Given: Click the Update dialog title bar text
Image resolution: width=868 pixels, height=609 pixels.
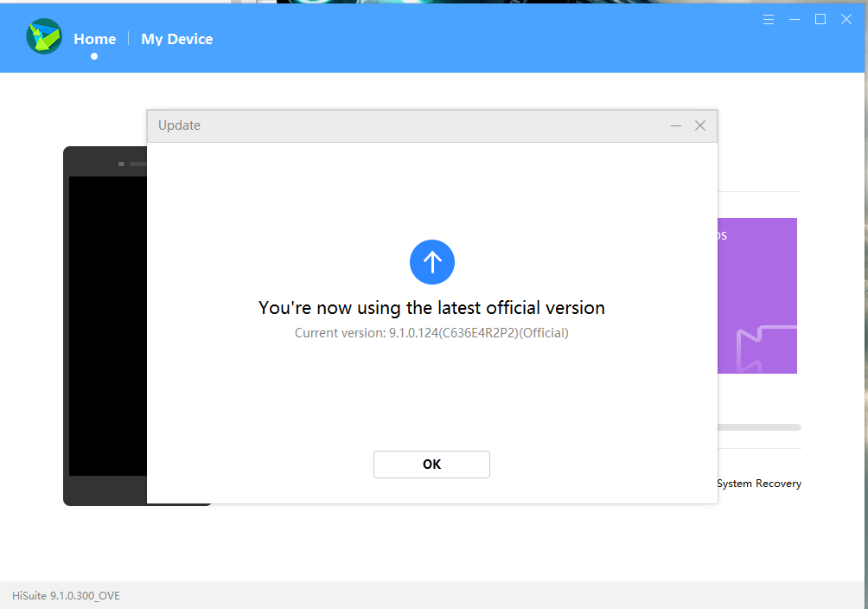Looking at the screenshot, I should [x=179, y=125].
